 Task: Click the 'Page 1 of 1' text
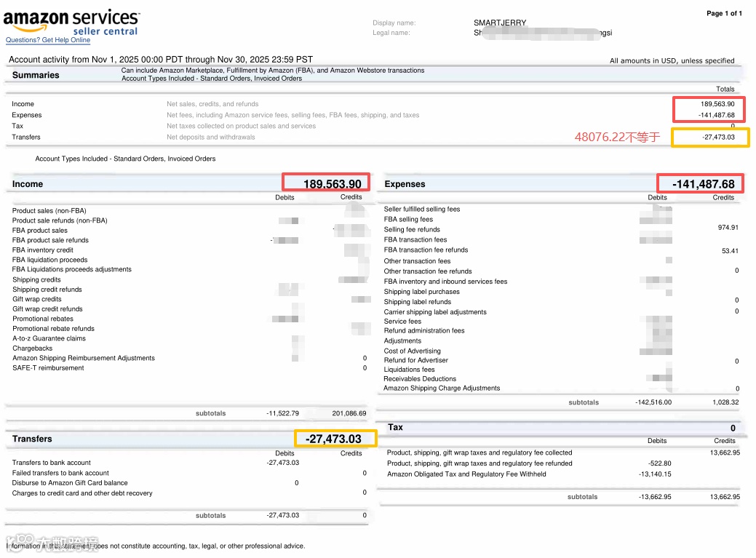pyautogui.click(x=724, y=14)
